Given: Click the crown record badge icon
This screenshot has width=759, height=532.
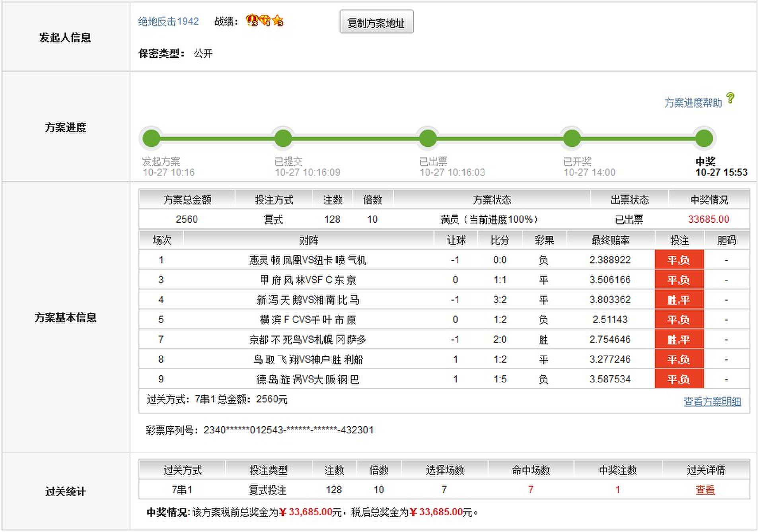Looking at the screenshot, I should (x=252, y=20).
